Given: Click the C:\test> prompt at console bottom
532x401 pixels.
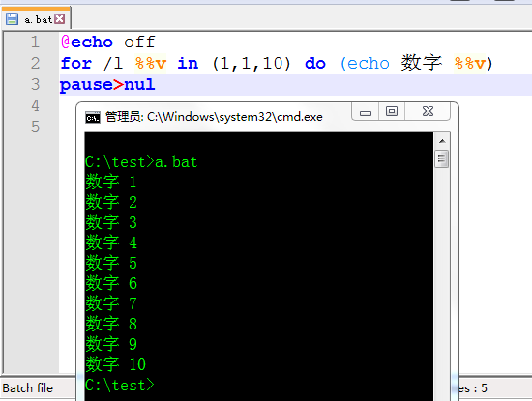Looking at the screenshot, I should point(119,386).
